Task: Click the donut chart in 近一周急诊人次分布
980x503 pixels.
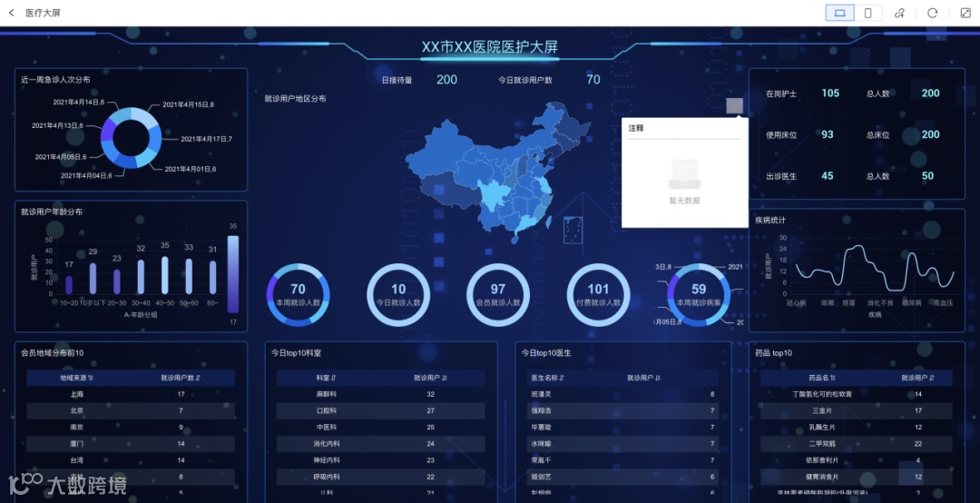Action: pyautogui.click(x=132, y=138)
